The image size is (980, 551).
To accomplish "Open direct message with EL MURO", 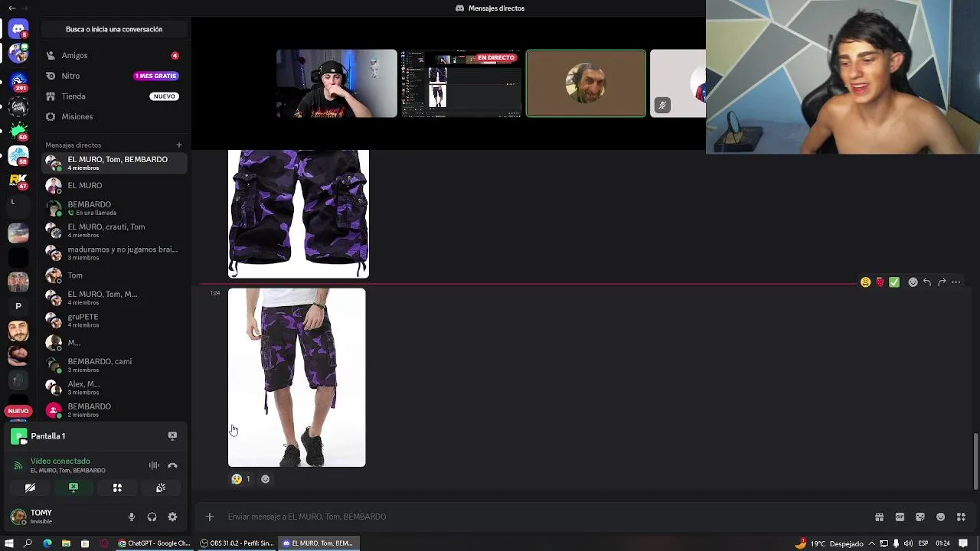I will [114, 185].
